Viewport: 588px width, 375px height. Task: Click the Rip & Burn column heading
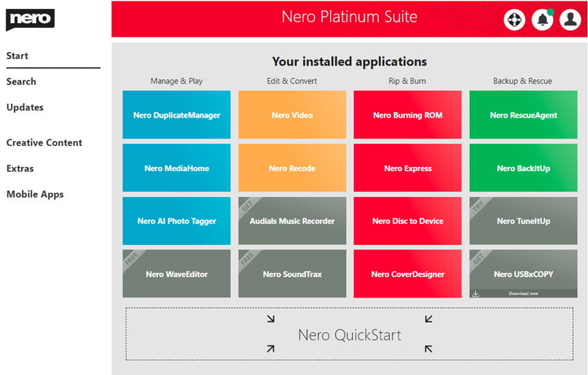click(407, 81)
